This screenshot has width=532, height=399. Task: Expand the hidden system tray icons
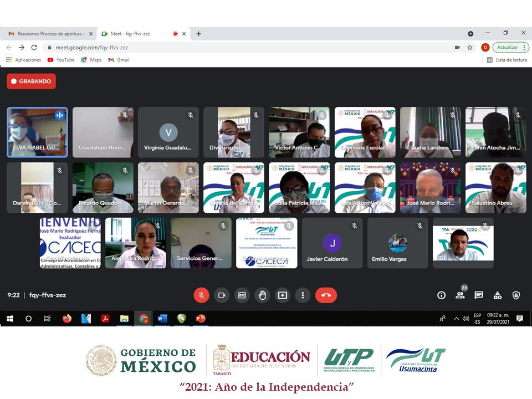[457, 319]
